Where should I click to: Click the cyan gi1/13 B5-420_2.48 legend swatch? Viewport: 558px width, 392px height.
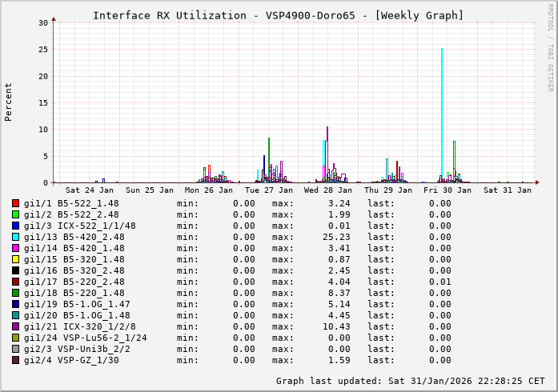pyautogui.click(x=15, y=237)
